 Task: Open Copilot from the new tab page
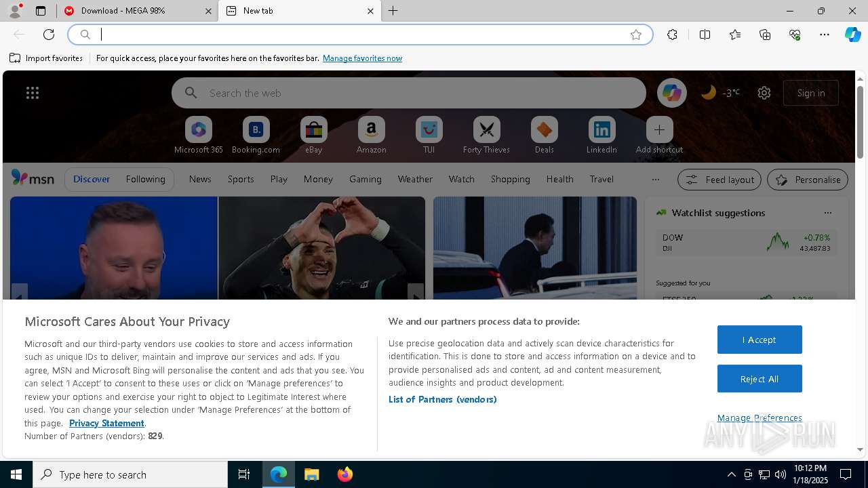click(x=672, y=93)
